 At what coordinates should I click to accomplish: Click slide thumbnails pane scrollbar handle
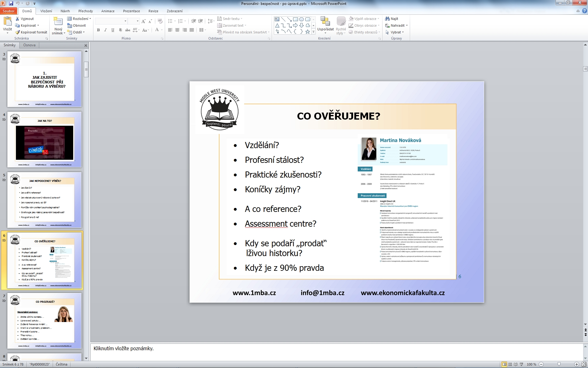point(86,69)
